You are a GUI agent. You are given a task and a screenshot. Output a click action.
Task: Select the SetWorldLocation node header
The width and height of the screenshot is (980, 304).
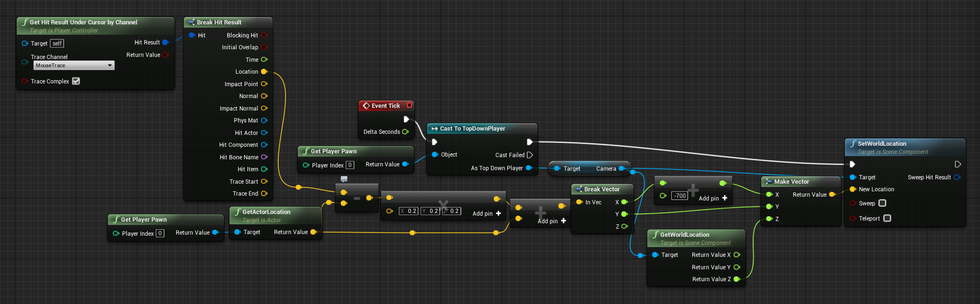(x=905, y=147)
